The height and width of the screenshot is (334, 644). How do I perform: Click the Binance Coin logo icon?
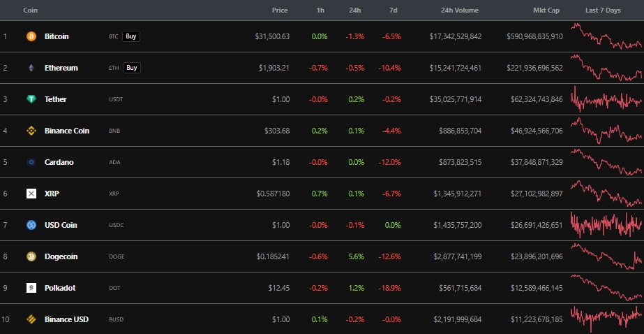(x=31, y=131)
